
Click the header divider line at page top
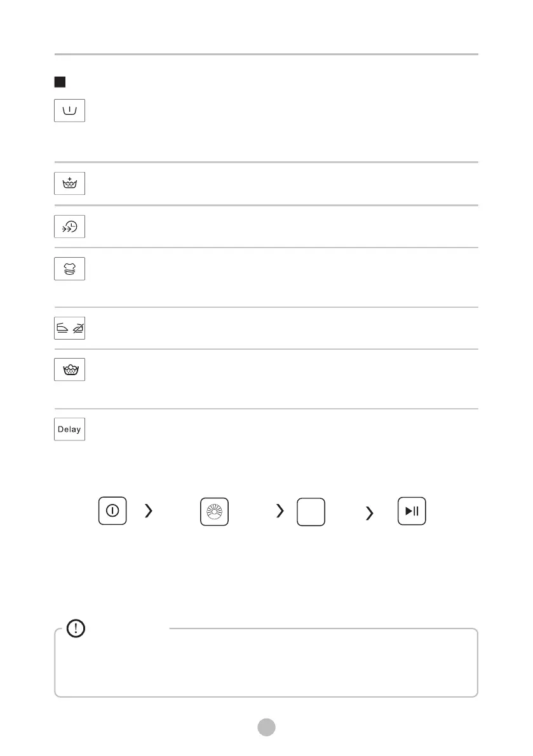pyautogui.click(x=266, y=55)
